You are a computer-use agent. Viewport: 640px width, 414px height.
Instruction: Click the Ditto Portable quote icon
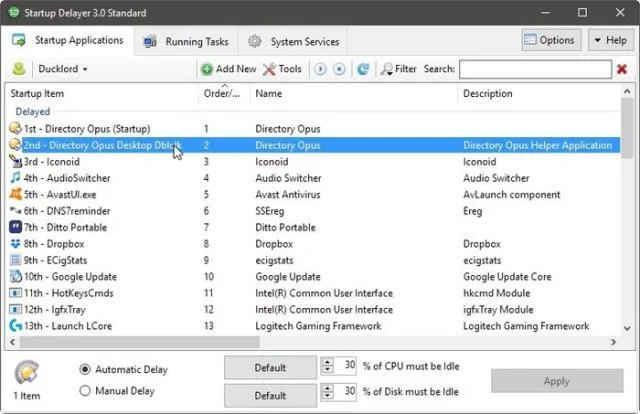tap(15, 227)
